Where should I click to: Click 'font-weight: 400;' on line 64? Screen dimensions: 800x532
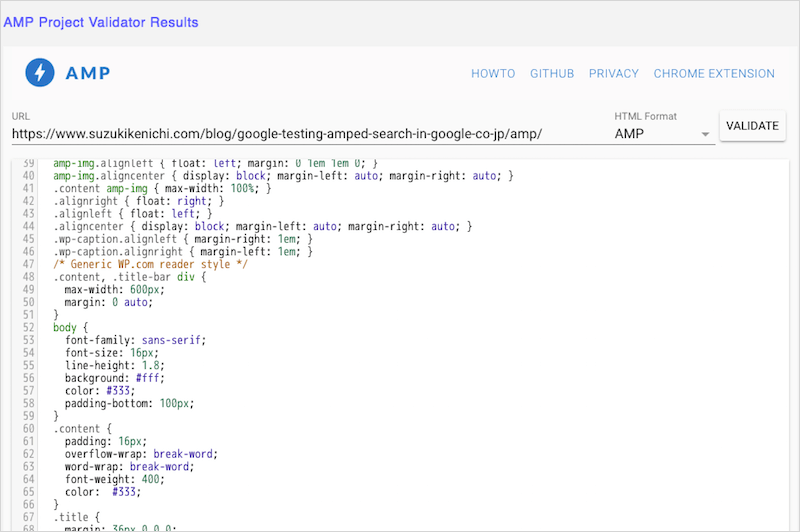click(x=115, y=479)
